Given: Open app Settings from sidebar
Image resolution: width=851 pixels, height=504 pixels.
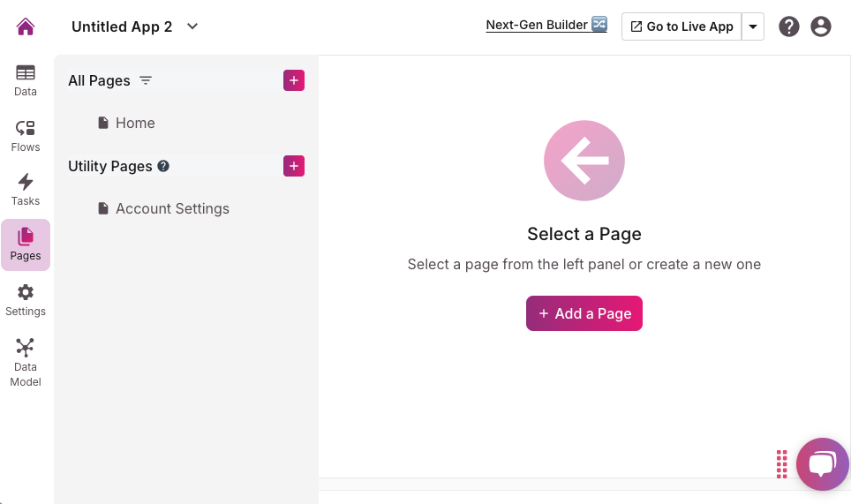Looking at the screenshot, I should pyautogui.click(x=26, y=300).
